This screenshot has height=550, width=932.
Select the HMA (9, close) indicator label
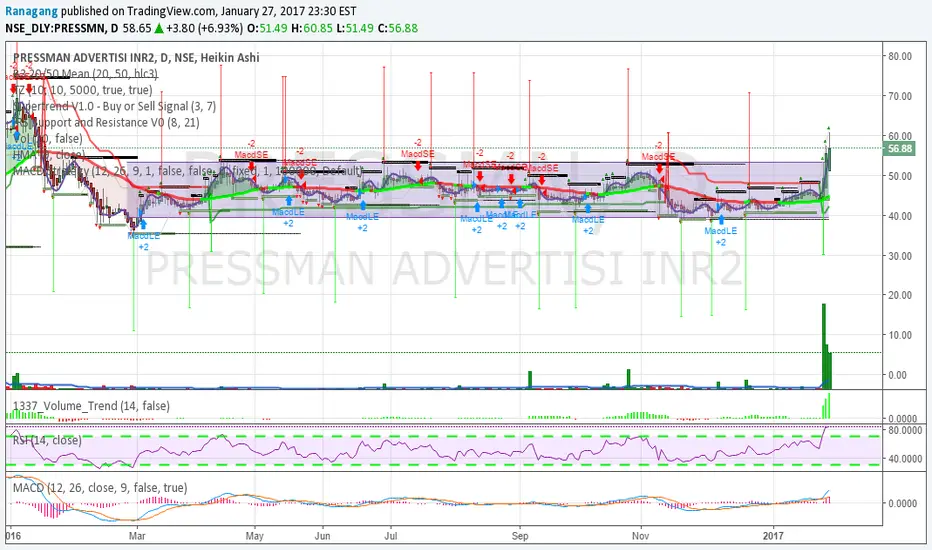pyautogui.click(x=48, y=155)
